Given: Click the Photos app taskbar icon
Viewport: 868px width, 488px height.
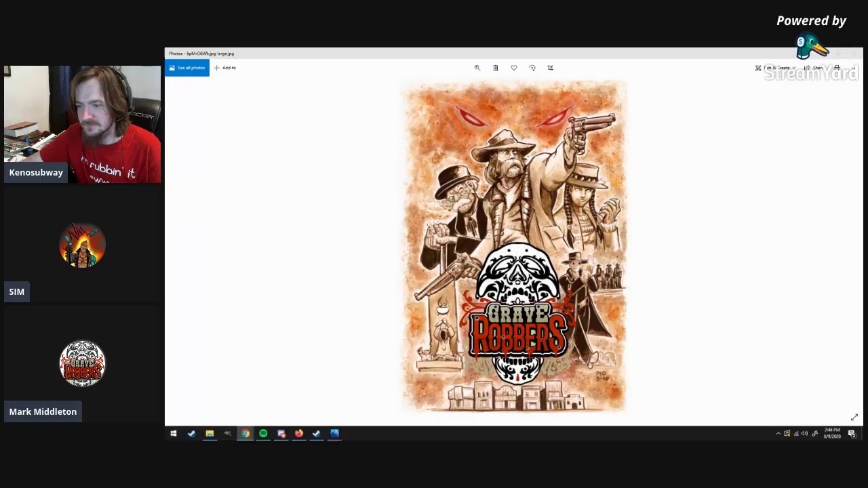Looking at the screenshot, I should 334,434.
